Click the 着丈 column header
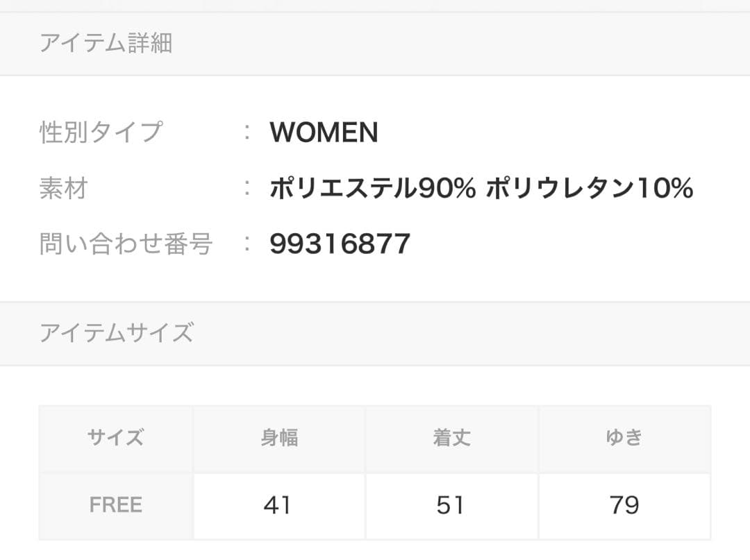 tap(451, 438)
